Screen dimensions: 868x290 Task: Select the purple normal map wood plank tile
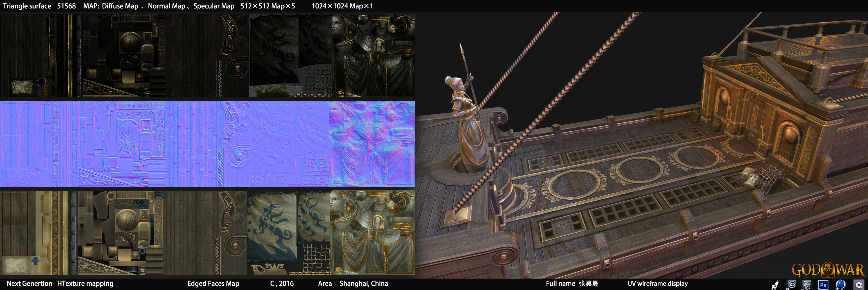click(40, 144)
